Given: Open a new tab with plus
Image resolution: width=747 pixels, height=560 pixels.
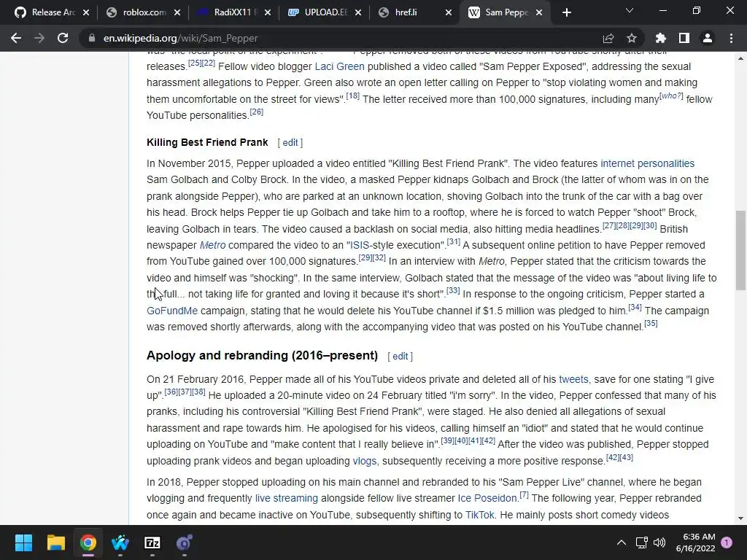Looking at the screenshot, I should point(566,12).
